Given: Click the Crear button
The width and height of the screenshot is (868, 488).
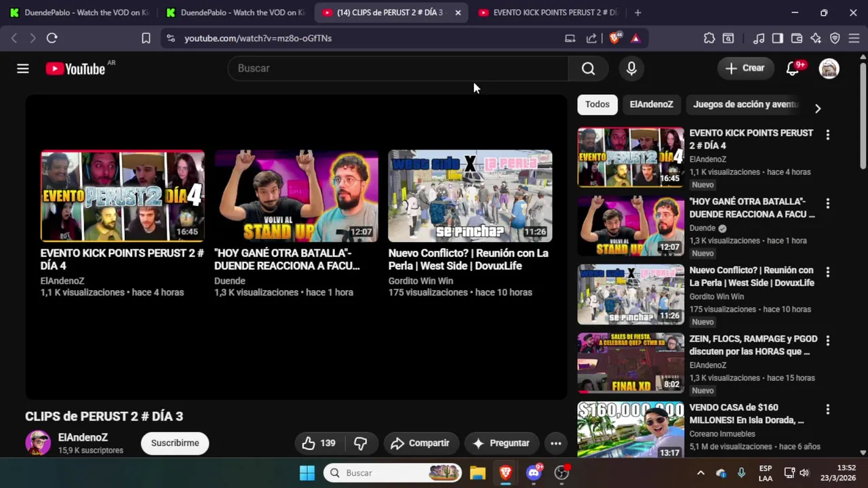Looking at the screenshot, I should coord(745,68).
